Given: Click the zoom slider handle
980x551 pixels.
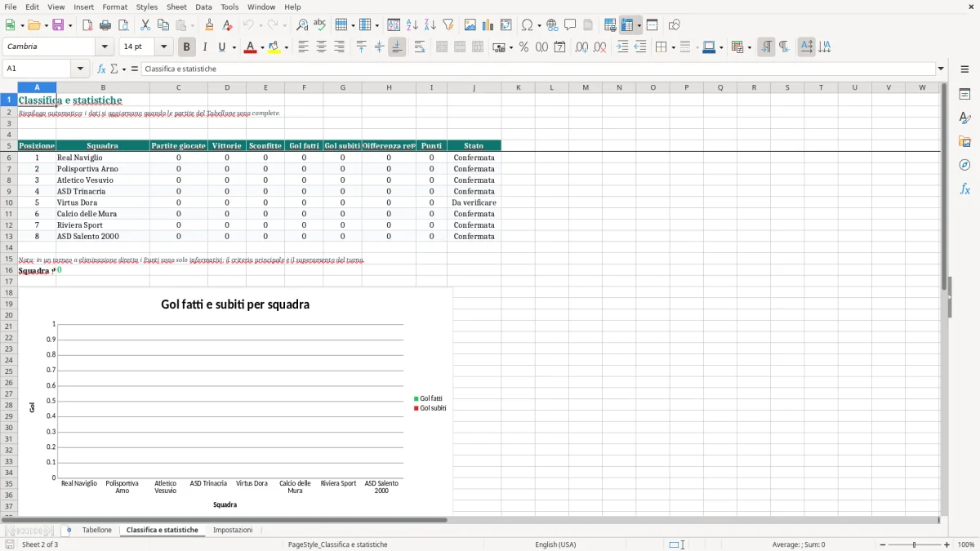Looking at the screenshot, I should tap(914, 544).
